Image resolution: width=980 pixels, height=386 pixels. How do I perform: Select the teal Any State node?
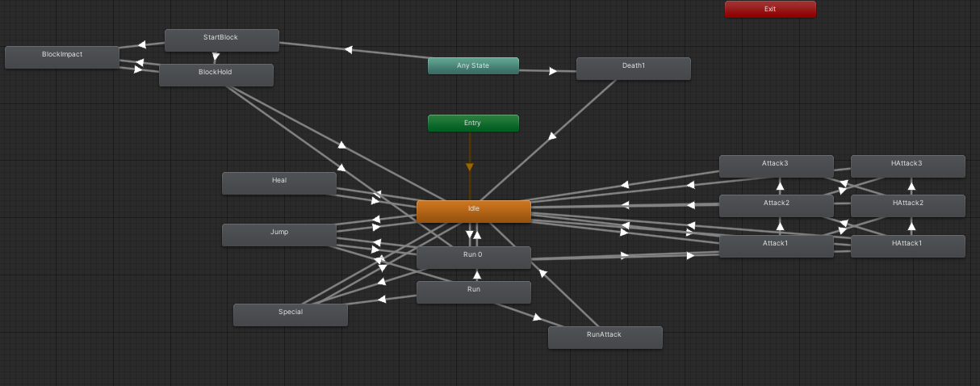473,65
